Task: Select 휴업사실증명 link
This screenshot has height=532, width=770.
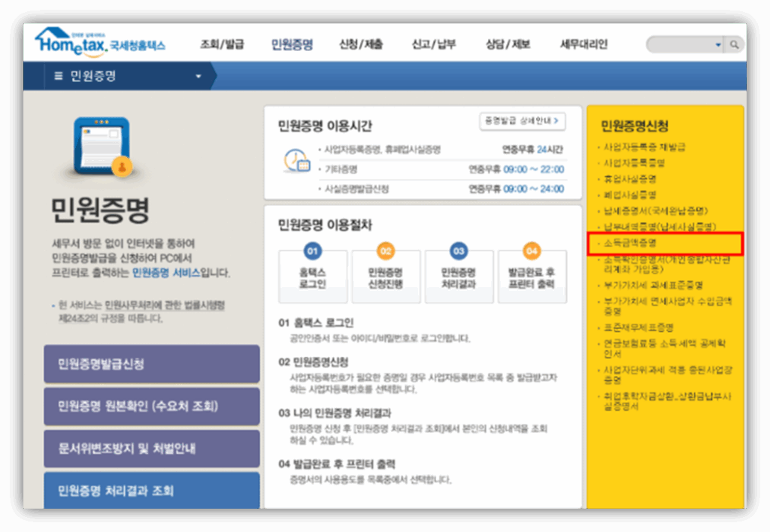Action: pyautogui.click(x=629, y=179)
